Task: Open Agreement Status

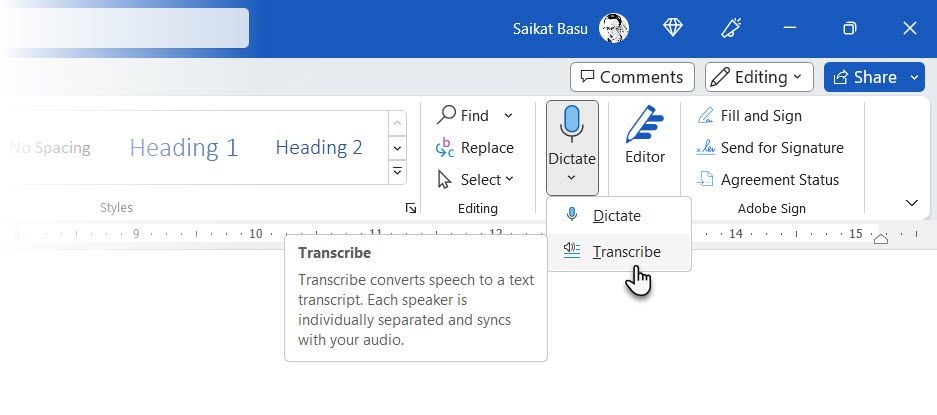Action: 768,179
